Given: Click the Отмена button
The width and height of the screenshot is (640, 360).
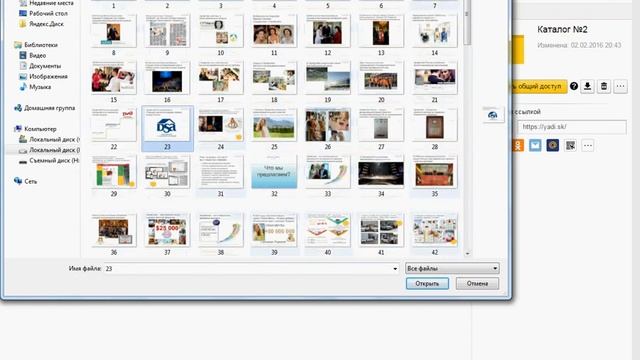Looking at the screenshot, I should click(477, 283).
